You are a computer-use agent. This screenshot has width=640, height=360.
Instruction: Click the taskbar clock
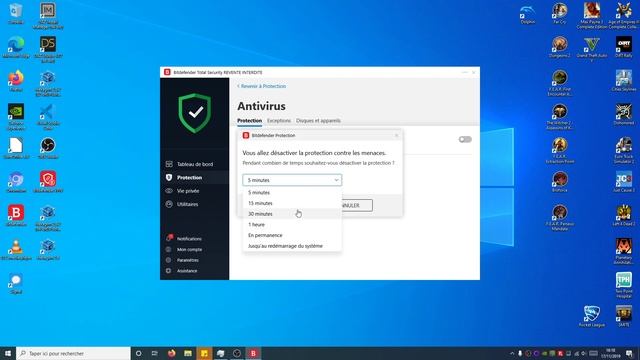point(611,353)
